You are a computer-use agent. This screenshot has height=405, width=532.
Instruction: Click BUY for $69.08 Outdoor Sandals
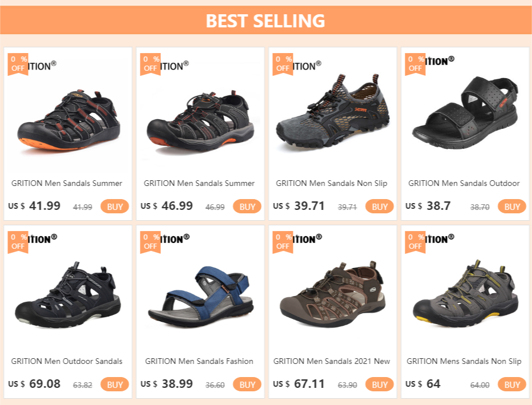tap(115, 384)
